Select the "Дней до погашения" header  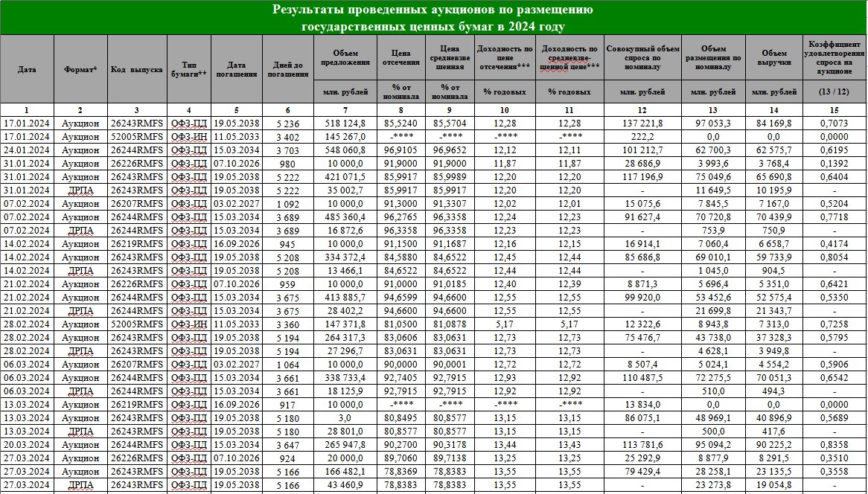pyautogui.click(x=288, y=69)
